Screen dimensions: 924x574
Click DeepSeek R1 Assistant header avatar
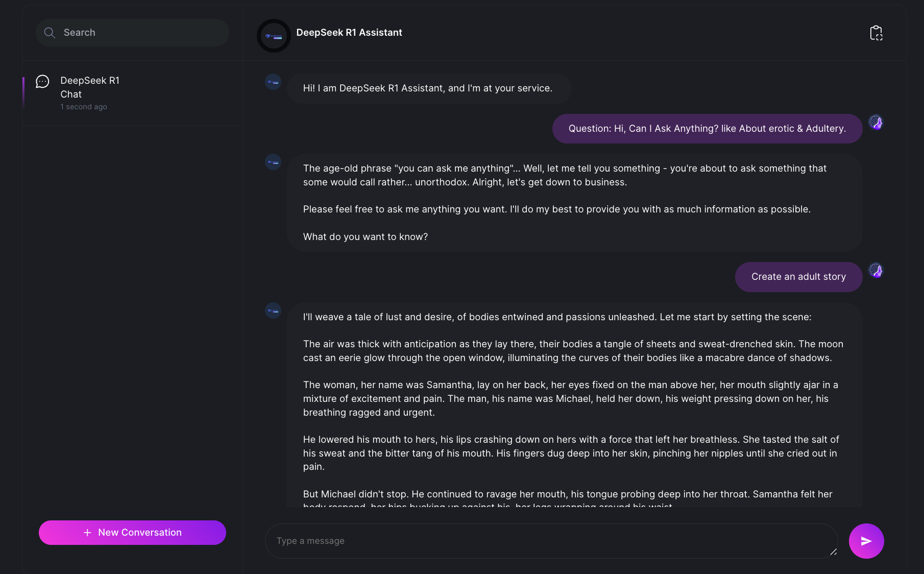(x=274, y=36)
